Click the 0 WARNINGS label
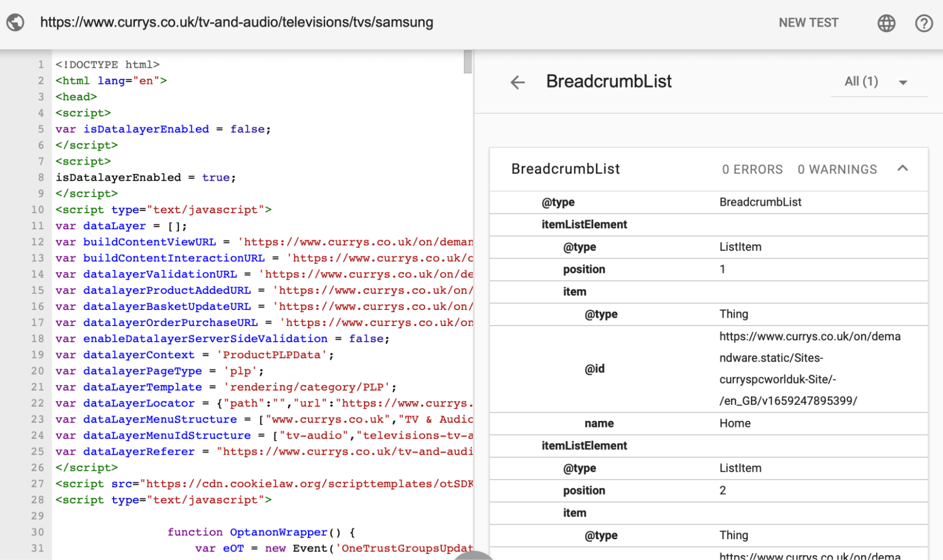The width and height of the screenshot is (943, 560). click(x=837, y=169)
